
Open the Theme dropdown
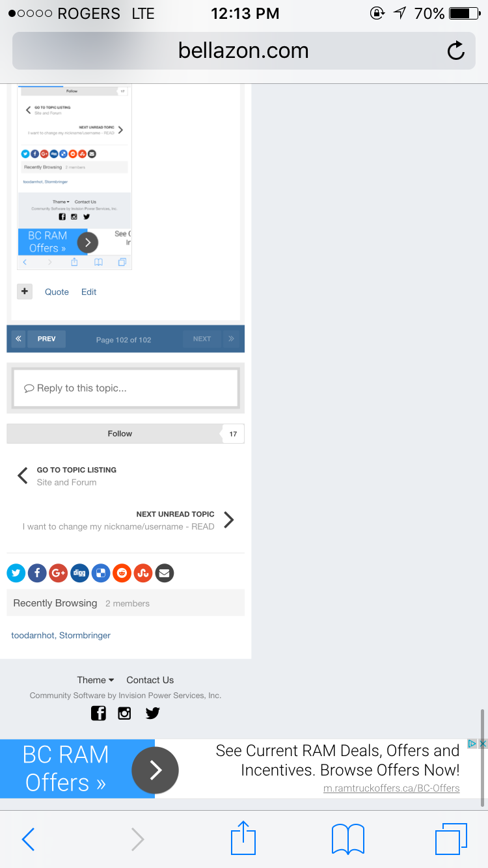95,680
